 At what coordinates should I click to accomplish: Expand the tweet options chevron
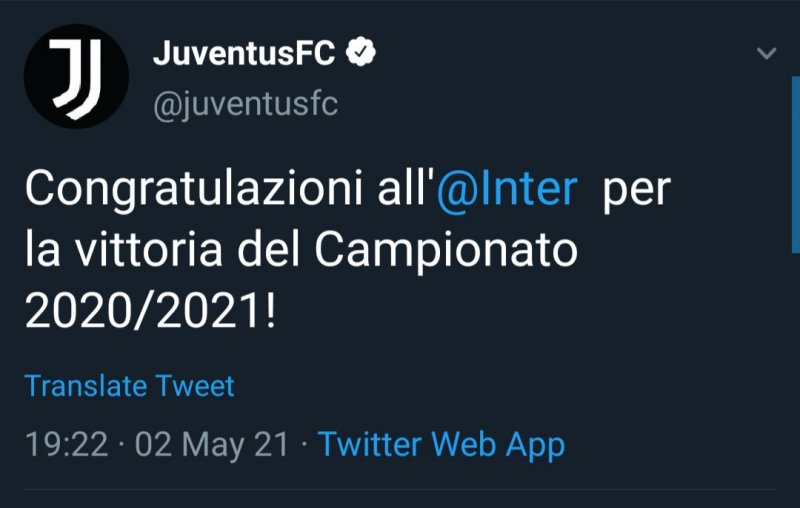point(767,53)
